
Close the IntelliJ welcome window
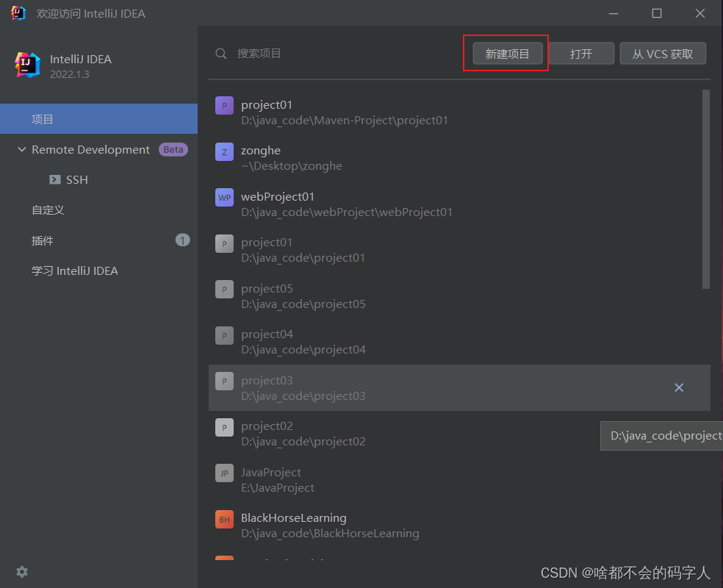(x=700, y=13)
